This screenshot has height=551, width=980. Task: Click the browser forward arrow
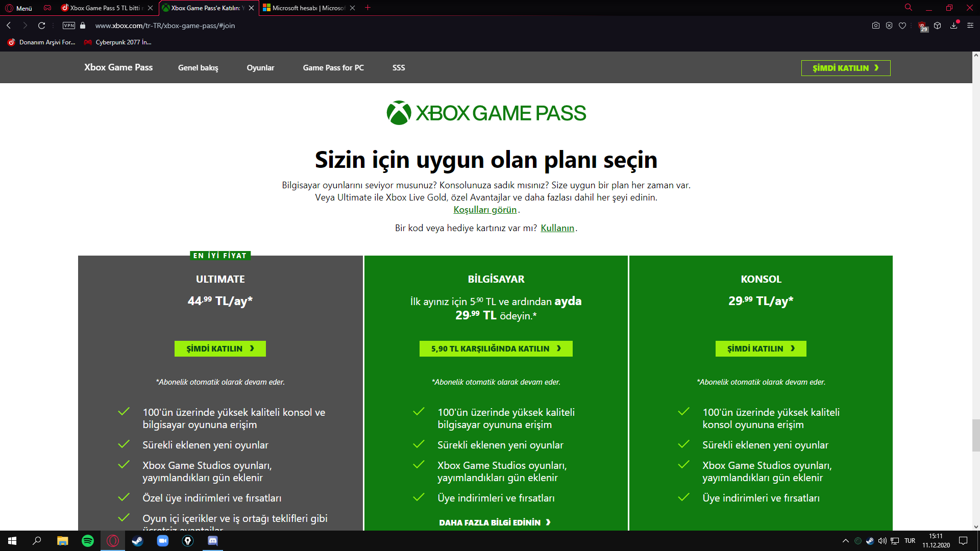click(x=25, y=26)
